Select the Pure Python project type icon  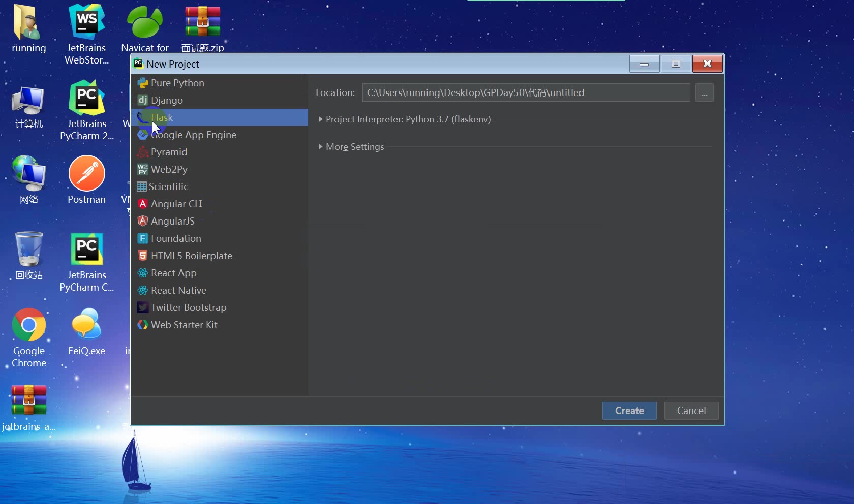143,83
